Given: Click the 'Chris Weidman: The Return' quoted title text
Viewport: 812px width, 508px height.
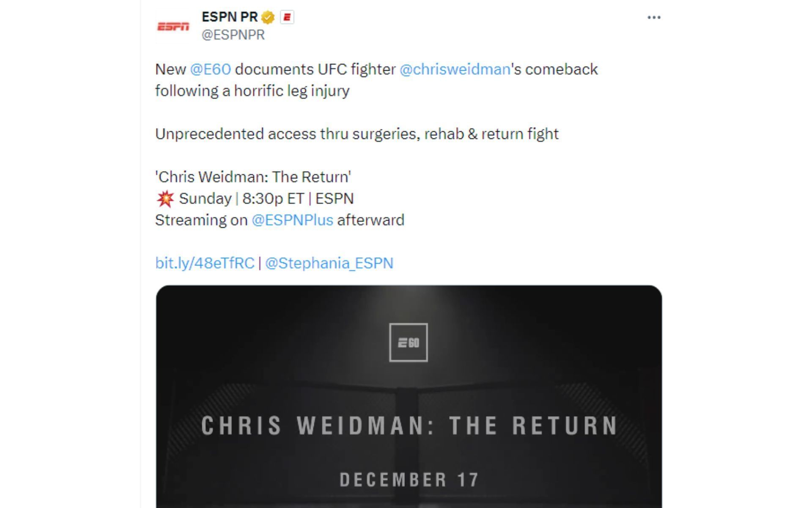Looking at the screenshot, I should (253, 177).
